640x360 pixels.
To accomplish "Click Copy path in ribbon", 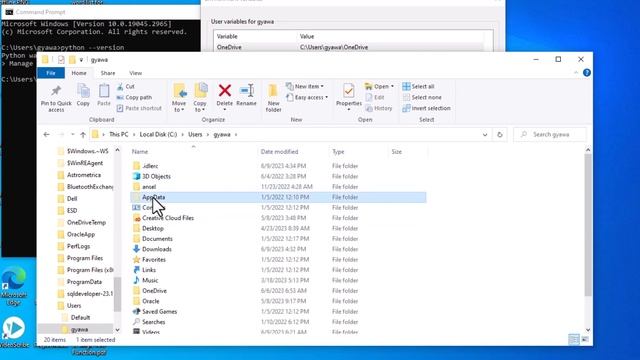I will 134,98.
